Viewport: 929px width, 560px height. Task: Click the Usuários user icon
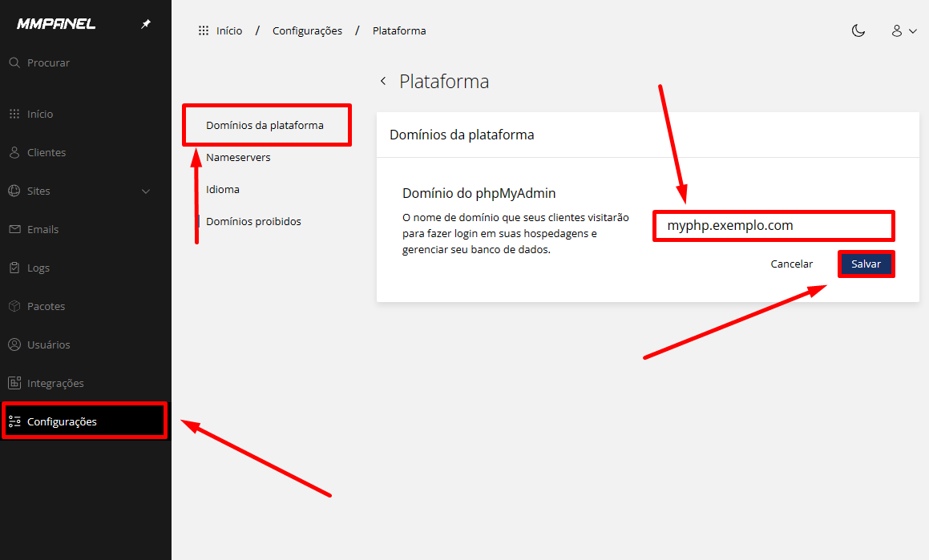pyautogui.click(x=14, y=344)
